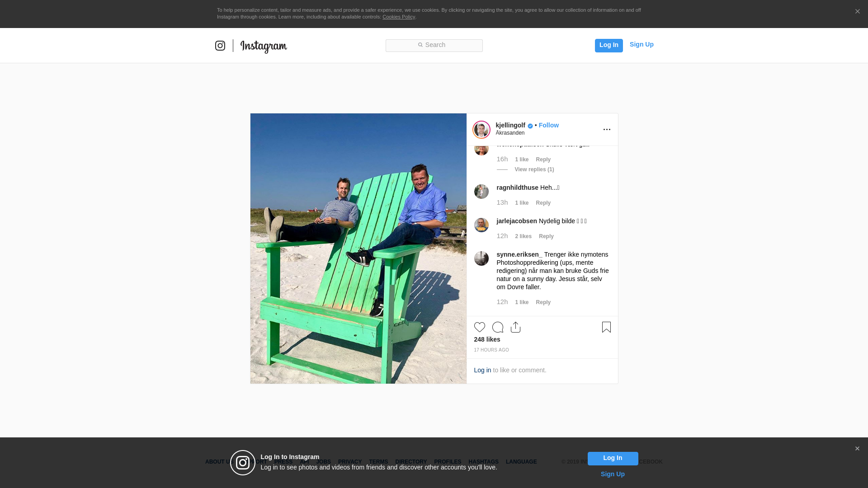
Task: Like the post with heart icon
Action: click(x=479, y=327)
